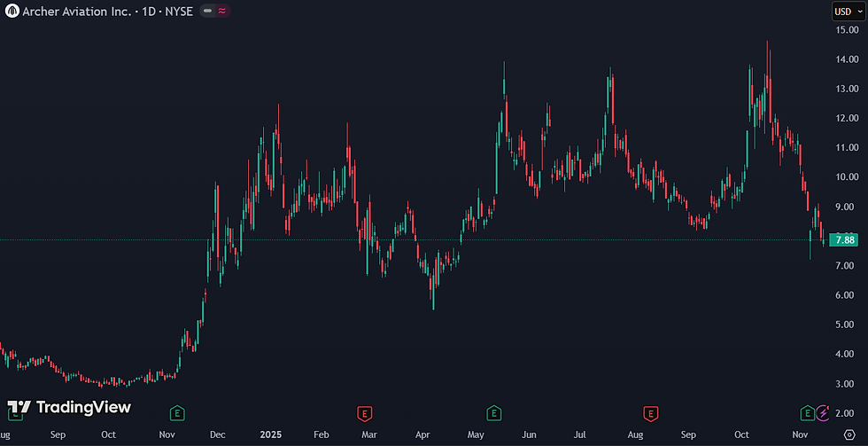868x446 pixels.
Task: Open the November 2024 green earnings marker
Action: (177, 413)
